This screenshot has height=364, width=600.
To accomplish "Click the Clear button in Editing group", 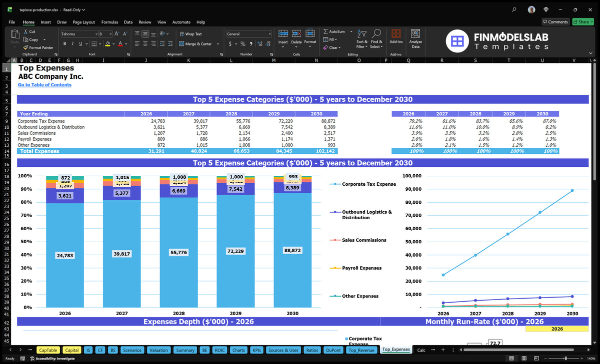I will point(331,47).
